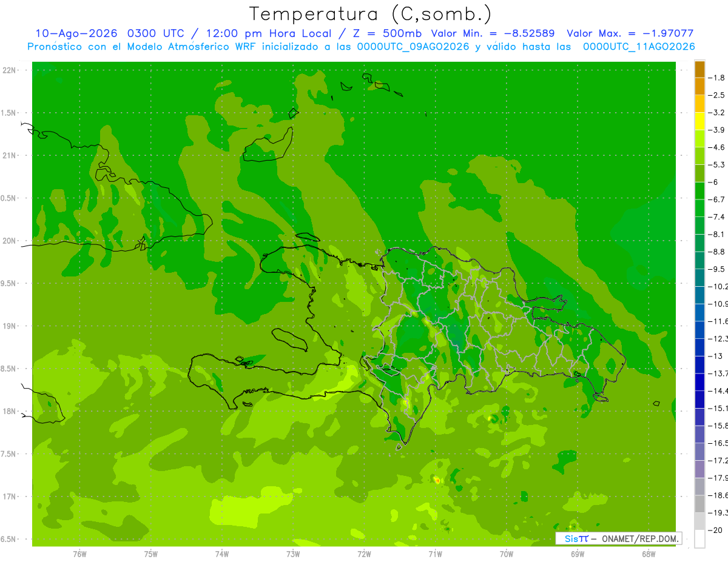The image size is (728, 562).
Task: Click the orange swatch between -1.8 and -2.5
Action: pos(699,87)
